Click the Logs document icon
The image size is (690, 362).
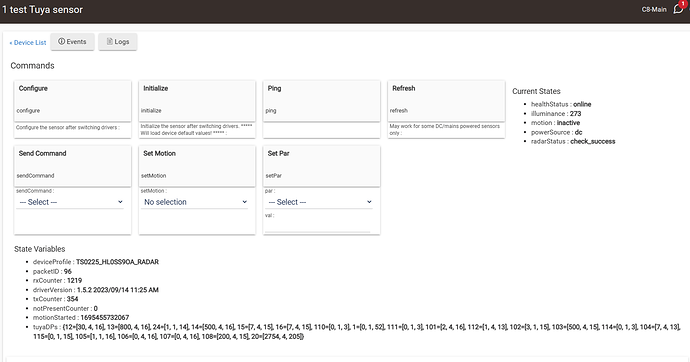click(110, 41)
